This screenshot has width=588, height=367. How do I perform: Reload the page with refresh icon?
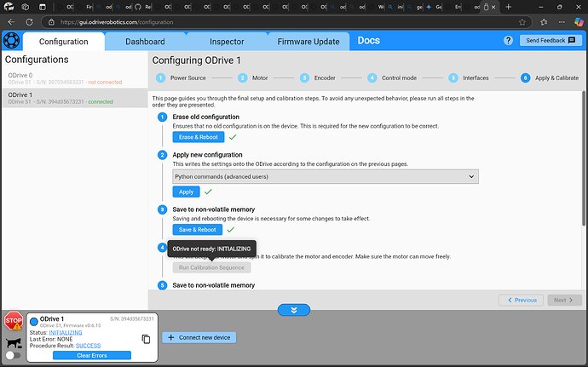(29, 22)
